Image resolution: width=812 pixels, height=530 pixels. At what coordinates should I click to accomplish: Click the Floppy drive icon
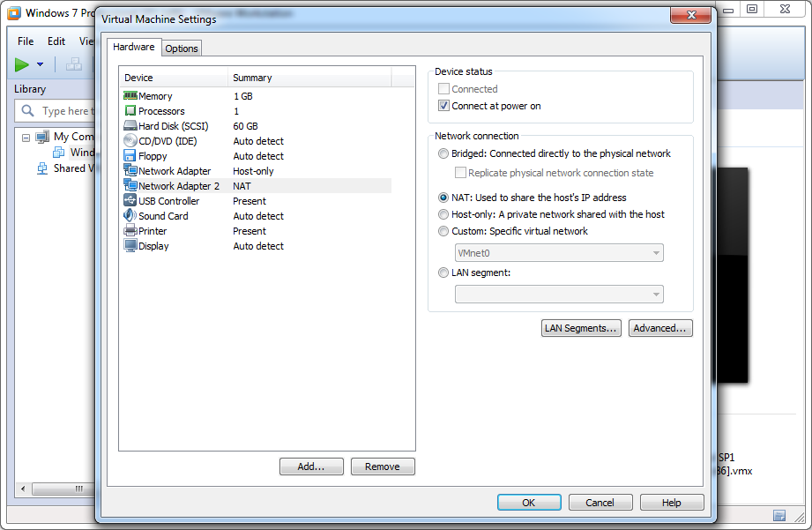pyautogui.click(x=130, y=156)
